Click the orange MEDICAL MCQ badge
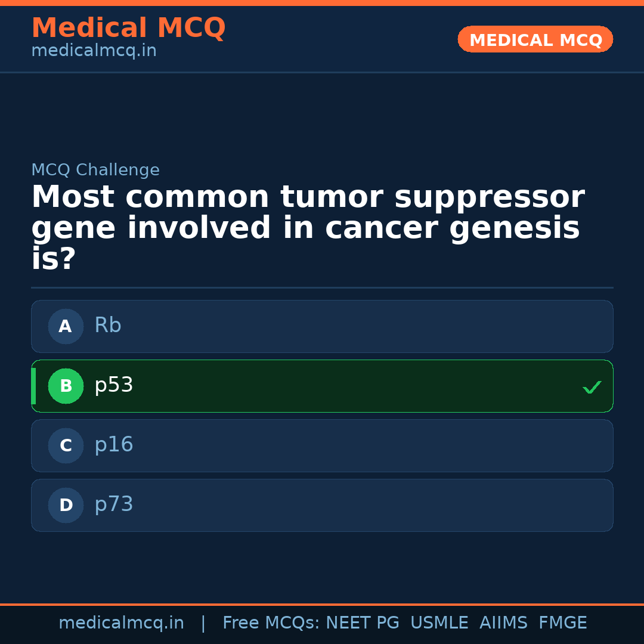Viewport: 644px width, 644px height. click(x=535, y=39)
